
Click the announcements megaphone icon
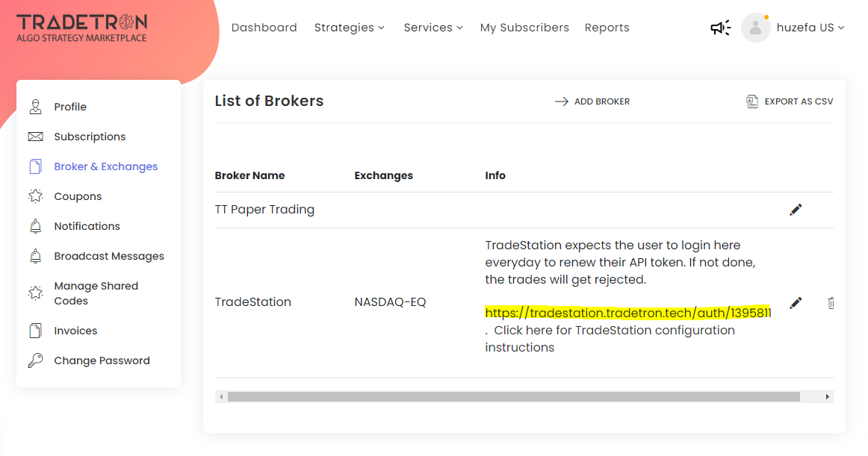tap(720, 28)
